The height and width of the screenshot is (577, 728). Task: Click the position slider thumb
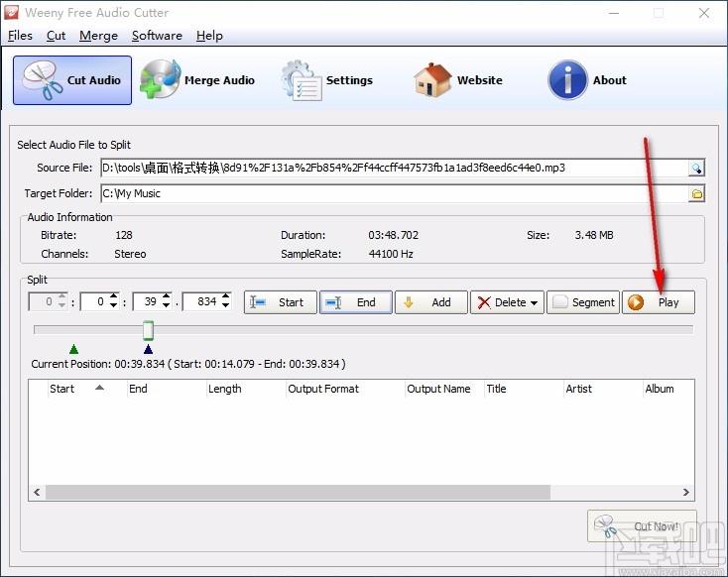pos(148,330)
